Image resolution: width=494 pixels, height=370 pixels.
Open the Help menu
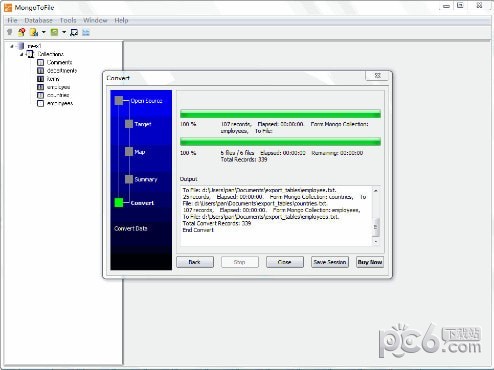pyautogui.click(x=121, y=20)
